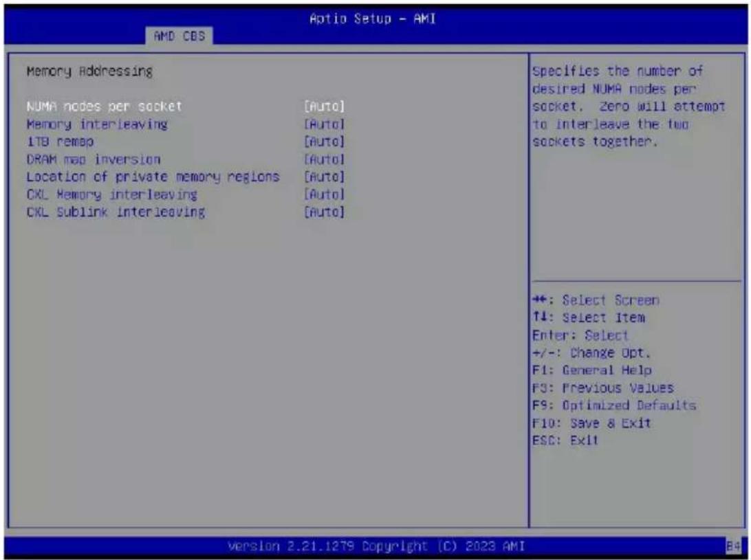Select the AMD CBS tab
This screenshot has width=751, height=560.
point(179,36)
